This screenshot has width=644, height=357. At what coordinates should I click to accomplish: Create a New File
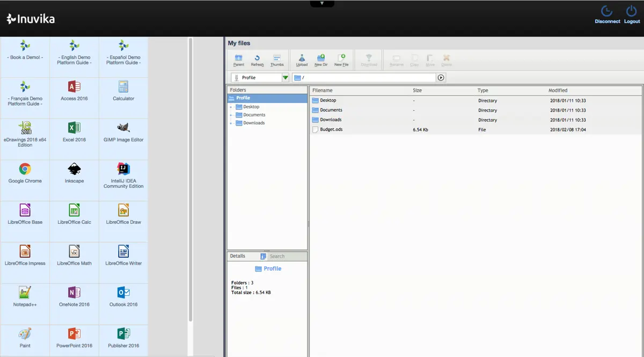(x=341, y=60)
